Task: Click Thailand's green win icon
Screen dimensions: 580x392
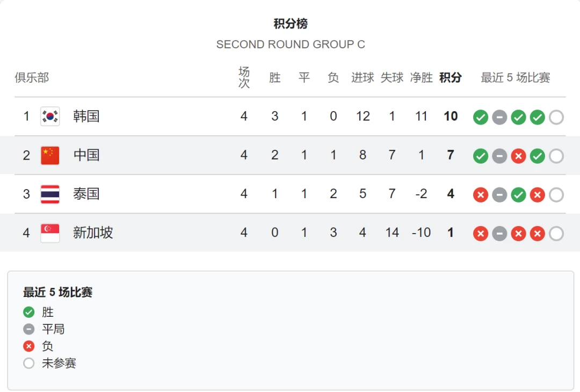Action: [x=518, y=195]
